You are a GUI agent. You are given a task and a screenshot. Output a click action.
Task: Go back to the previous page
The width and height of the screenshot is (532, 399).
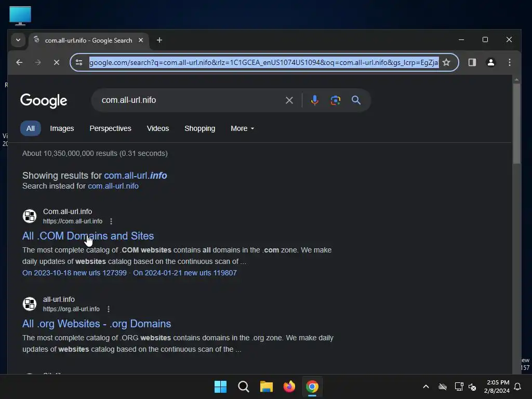[19, 62]
